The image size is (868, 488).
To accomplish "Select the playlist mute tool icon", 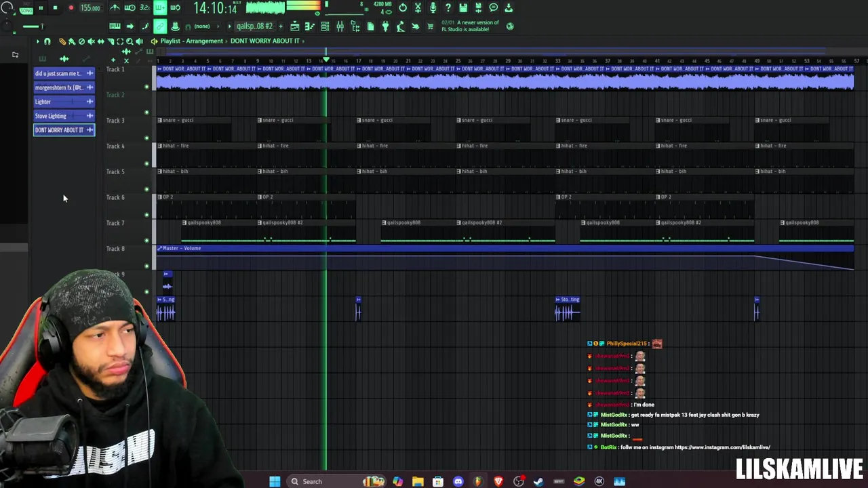I will point(91,41).
